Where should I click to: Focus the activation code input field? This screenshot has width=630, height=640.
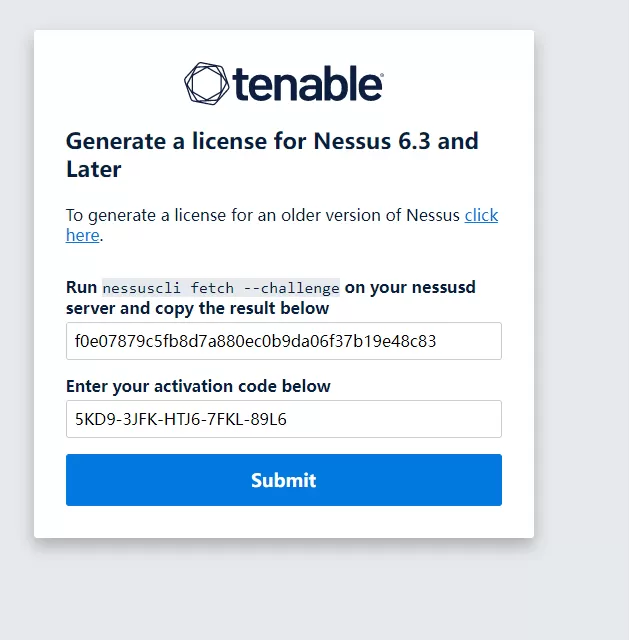click(283, 419)
